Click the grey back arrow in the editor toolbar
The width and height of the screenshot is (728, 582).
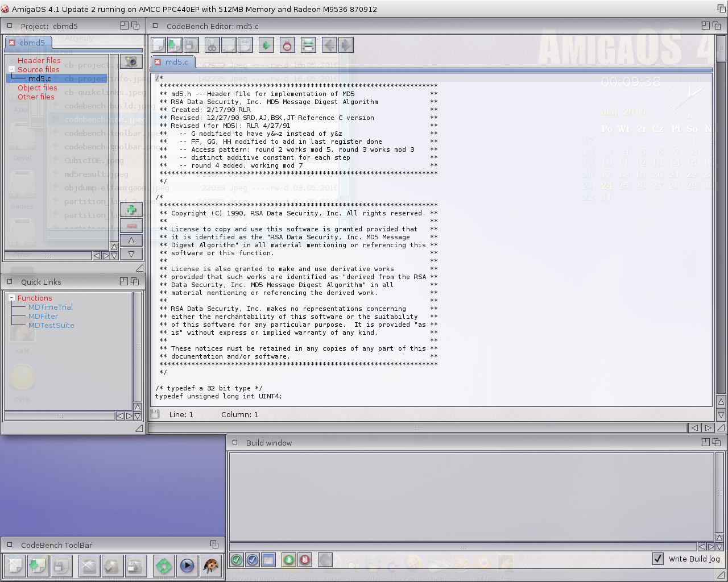329,45
